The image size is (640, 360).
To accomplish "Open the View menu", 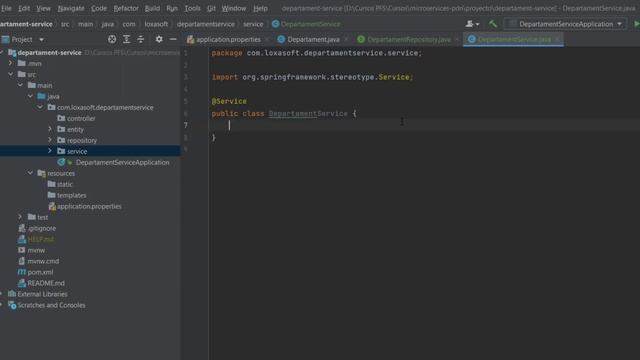I will coord(43,8).
